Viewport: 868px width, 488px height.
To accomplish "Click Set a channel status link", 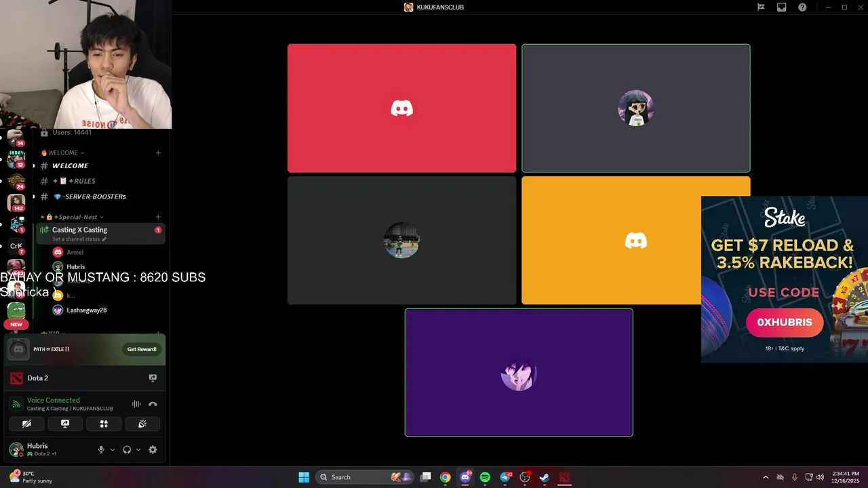I will (79, 239).
